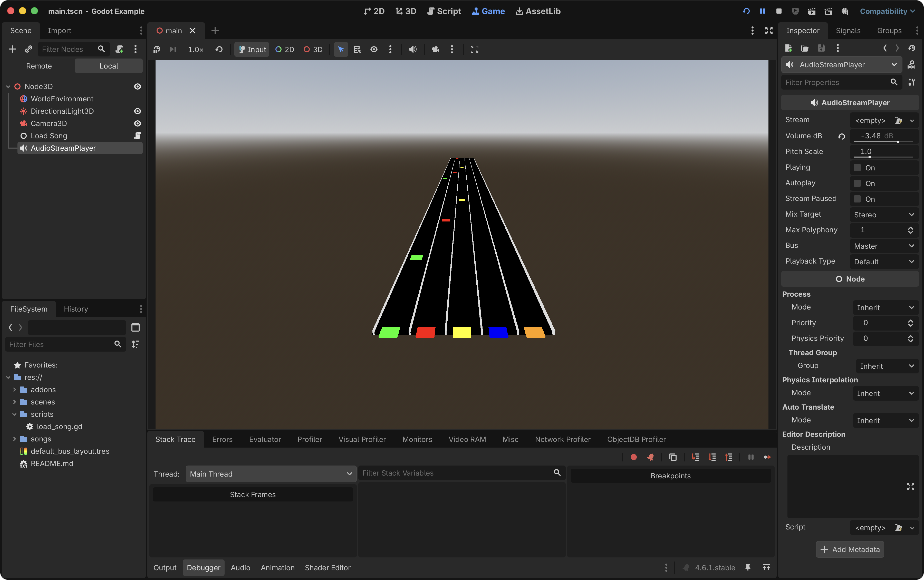924x580 pixels.
Task: Open the Signals tab
Action: click(848, 30)
